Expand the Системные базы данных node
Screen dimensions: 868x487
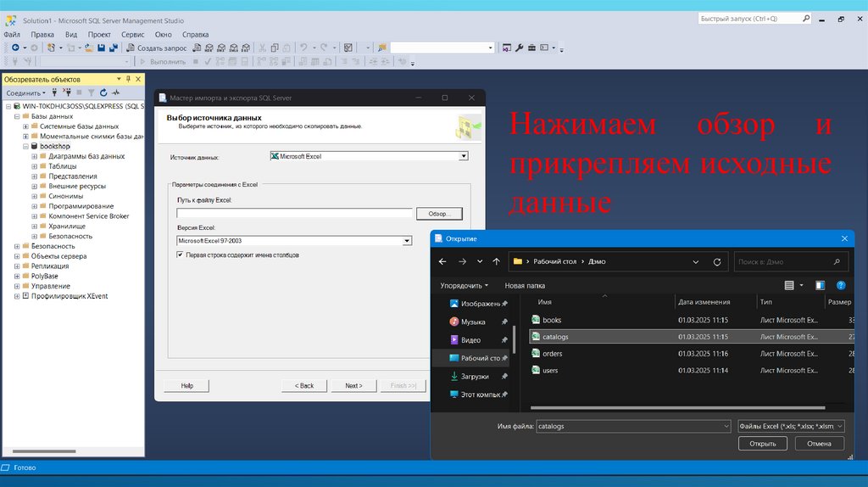[x=25, y=126]
